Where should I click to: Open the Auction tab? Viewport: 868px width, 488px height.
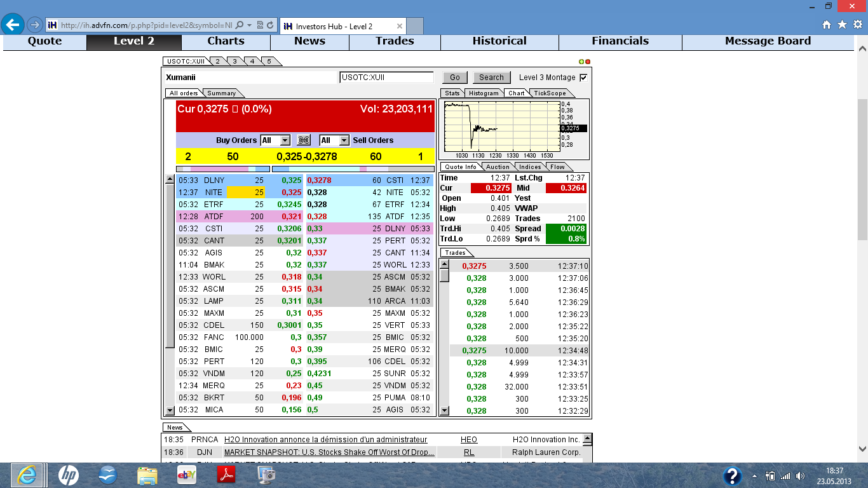[498, 167]
